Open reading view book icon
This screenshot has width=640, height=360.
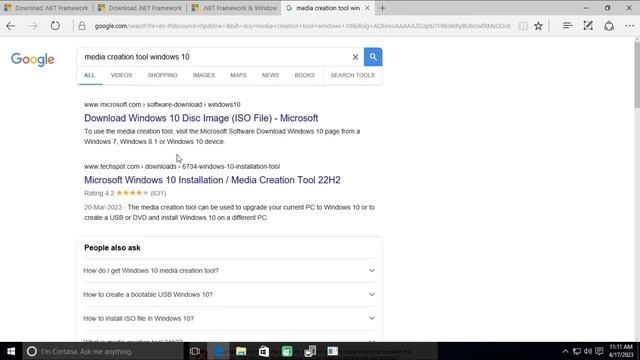(x=523, y=26)
